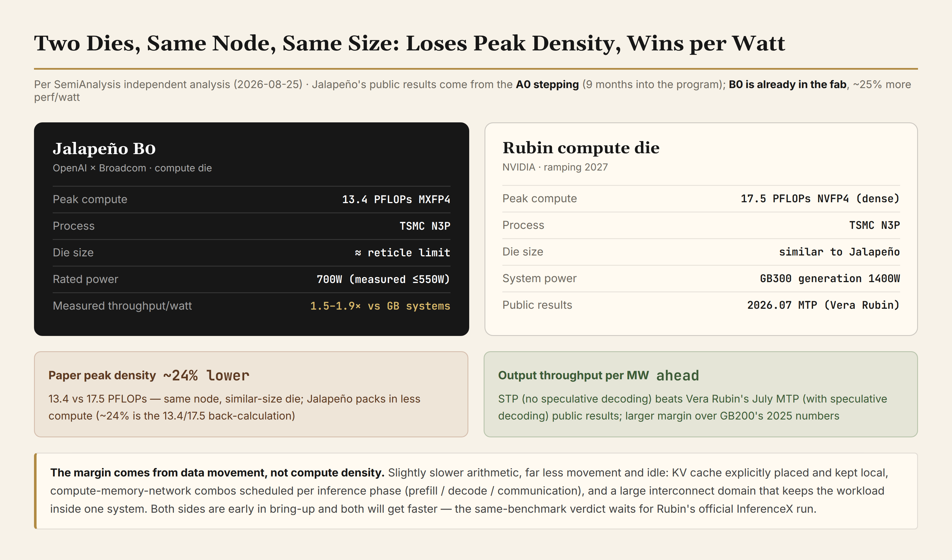Click 'The margin comes from data movement' bold text
Screen dimensions: 952x560
point(217,472)
